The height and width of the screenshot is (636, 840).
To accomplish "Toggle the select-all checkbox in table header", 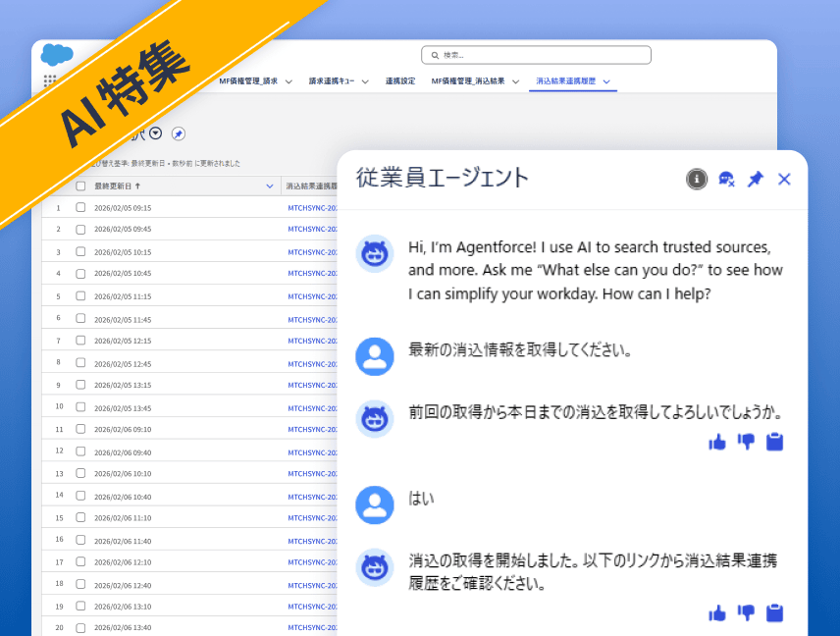I will tap(80, 185).
